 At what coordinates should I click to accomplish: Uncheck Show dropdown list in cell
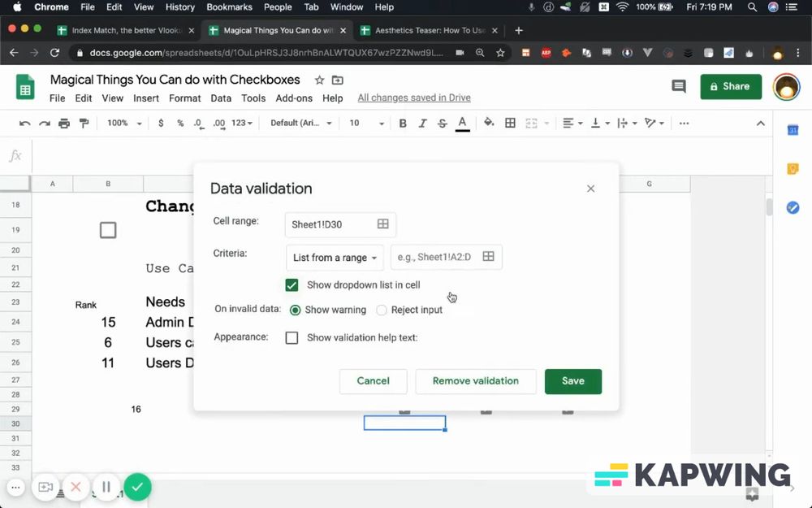pyautogui.click(x=292, y=285)
